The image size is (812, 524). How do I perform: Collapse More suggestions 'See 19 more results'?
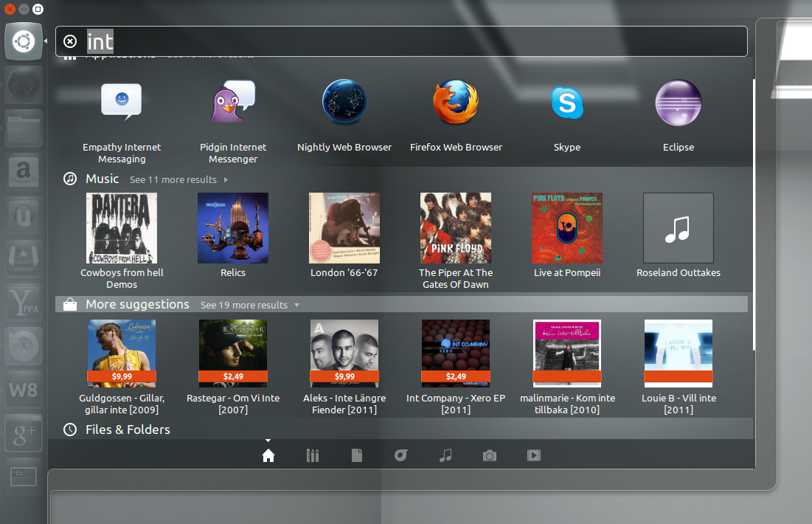coord(250,306)
